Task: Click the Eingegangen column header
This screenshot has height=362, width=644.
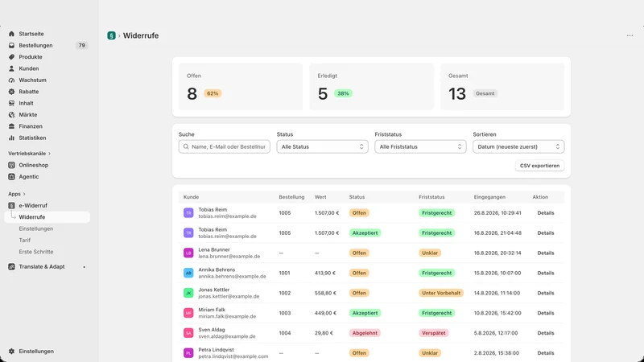Action: pos(489,197)
